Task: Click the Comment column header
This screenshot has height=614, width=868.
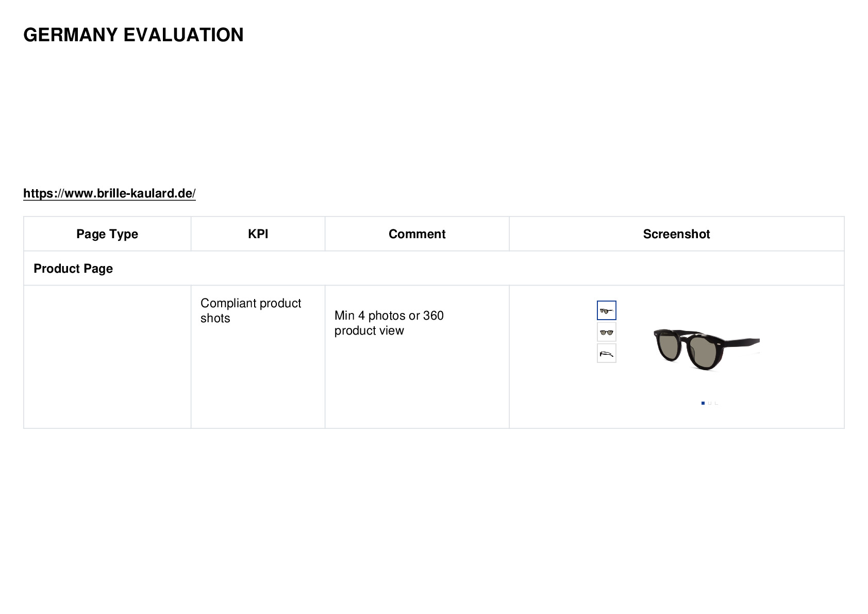Action: 417,234
